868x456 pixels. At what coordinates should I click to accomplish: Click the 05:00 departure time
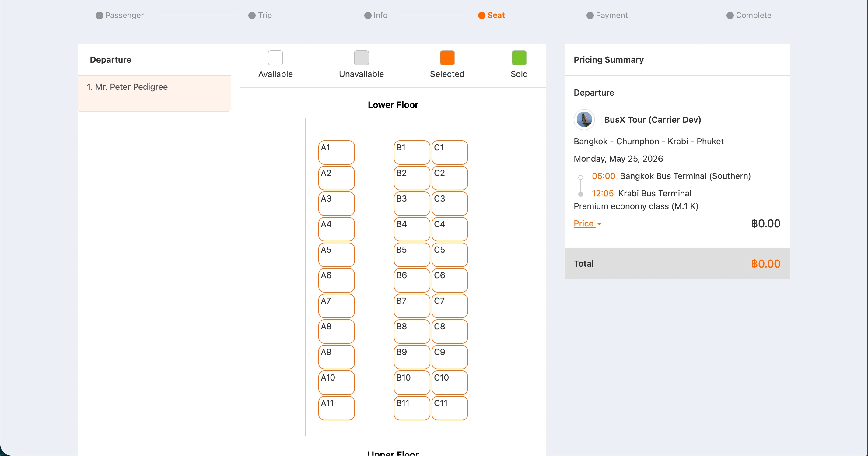[x=603, y=176]
